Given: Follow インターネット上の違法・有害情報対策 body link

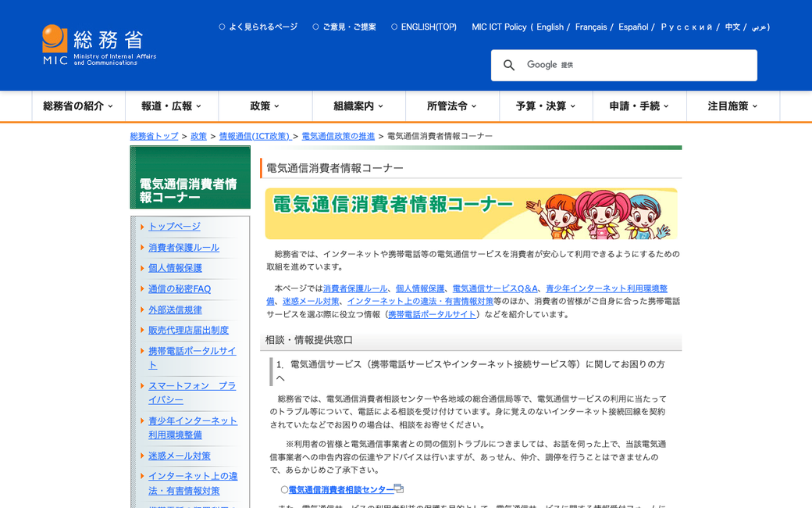Looking at the screenshot, I should (x=420, y=301).
